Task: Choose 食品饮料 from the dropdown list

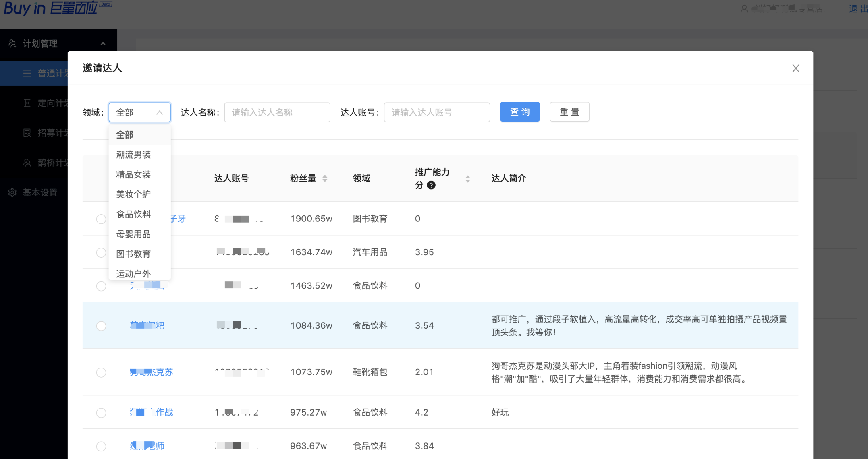Action: (x=139, y=214)
